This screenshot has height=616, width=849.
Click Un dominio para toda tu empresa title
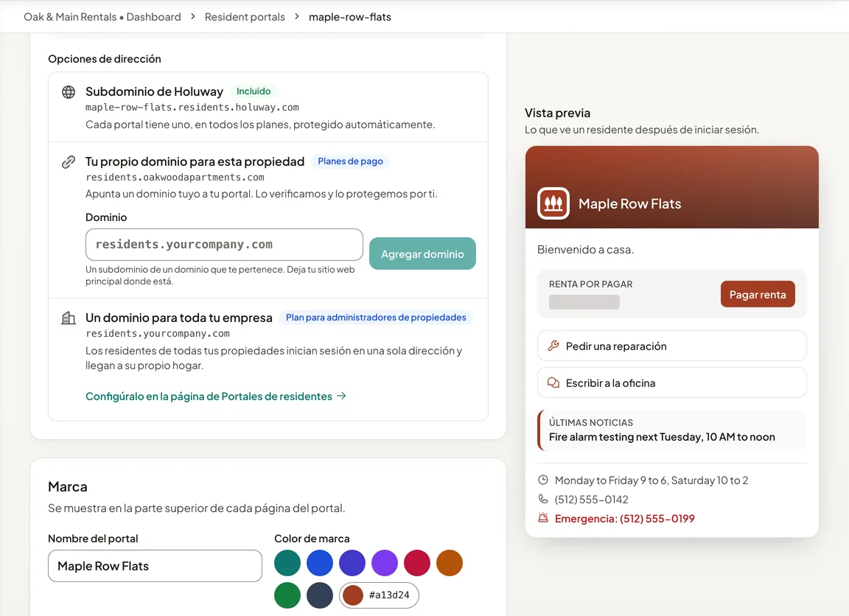[178, 318]
